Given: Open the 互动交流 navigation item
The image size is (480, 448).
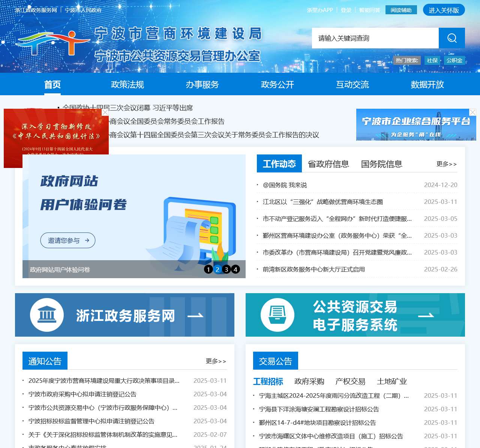Looking at the screenshot, I should pyautogui.click(x=352, y=84).
